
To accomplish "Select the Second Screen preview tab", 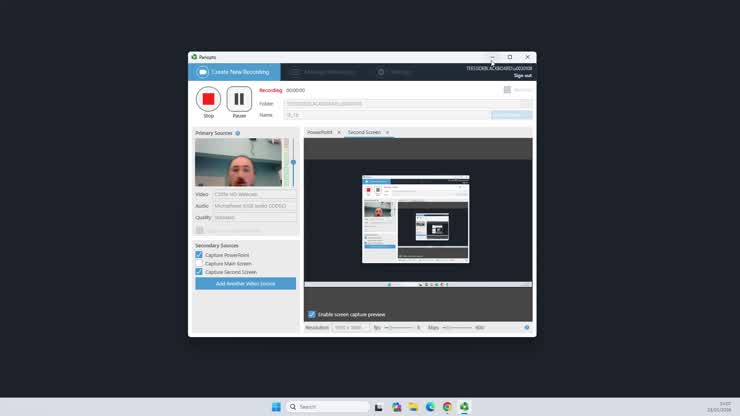I will coord(364,132).
